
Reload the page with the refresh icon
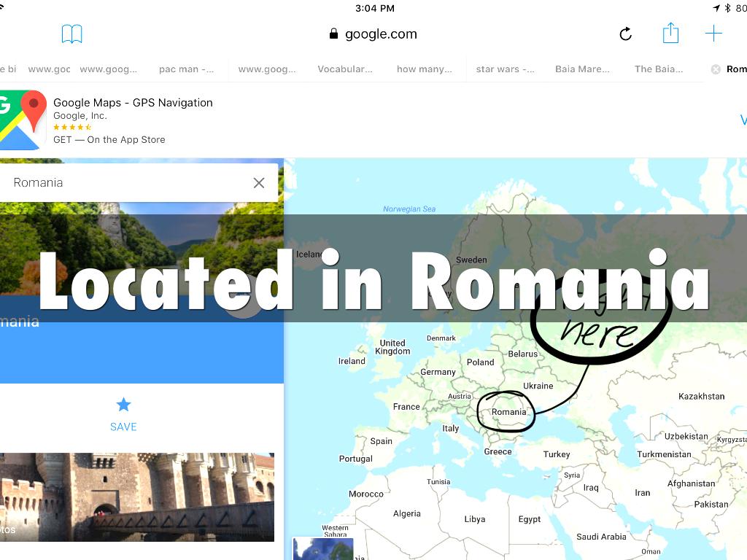coord(625,34)
